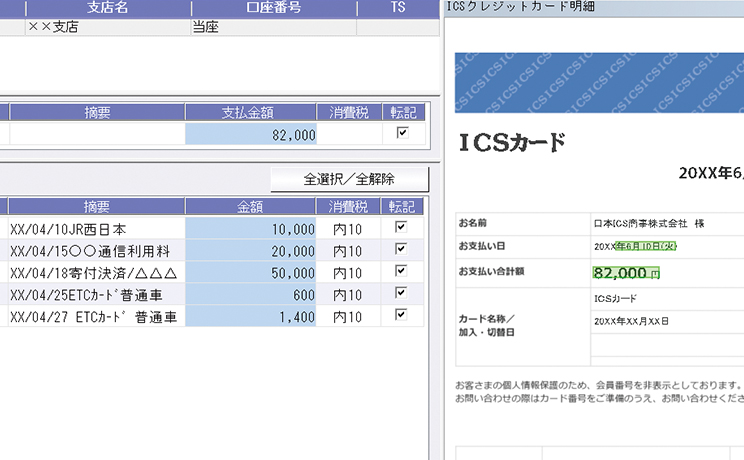Disable 転記 for the 寄付決済 row
The image size is (744, 460).
point(402,272)
